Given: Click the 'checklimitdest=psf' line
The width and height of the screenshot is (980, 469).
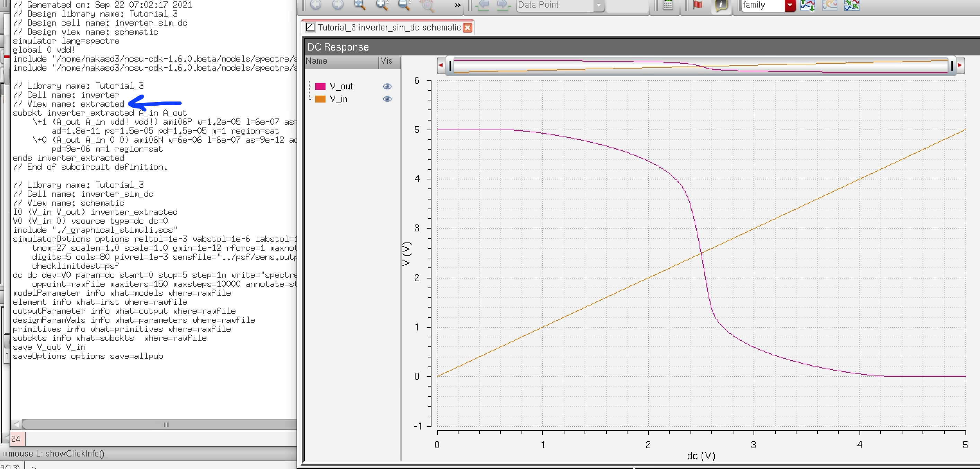Looking at the screenshot, I should tap(75, 266).
